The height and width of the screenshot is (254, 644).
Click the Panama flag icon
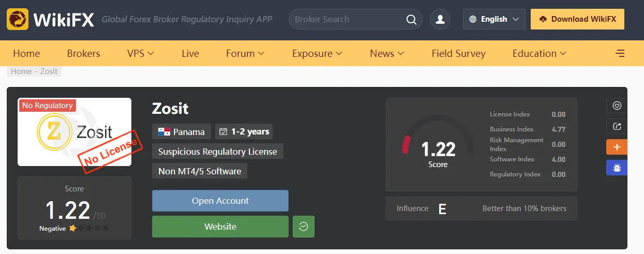(164, 131)
